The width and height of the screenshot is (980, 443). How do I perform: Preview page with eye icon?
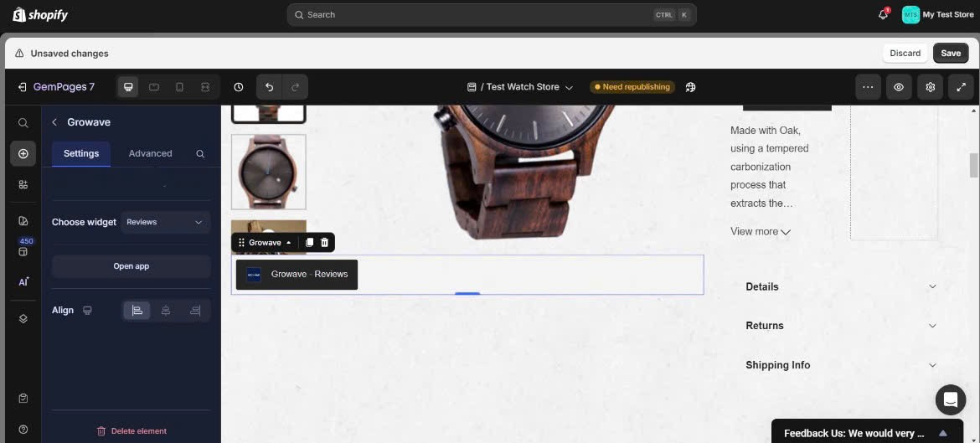[899, 87]
